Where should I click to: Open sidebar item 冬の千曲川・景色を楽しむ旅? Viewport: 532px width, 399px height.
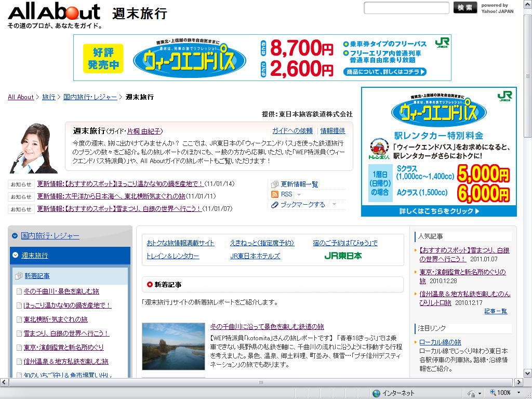pyautogui.click(x=61, y=291)
